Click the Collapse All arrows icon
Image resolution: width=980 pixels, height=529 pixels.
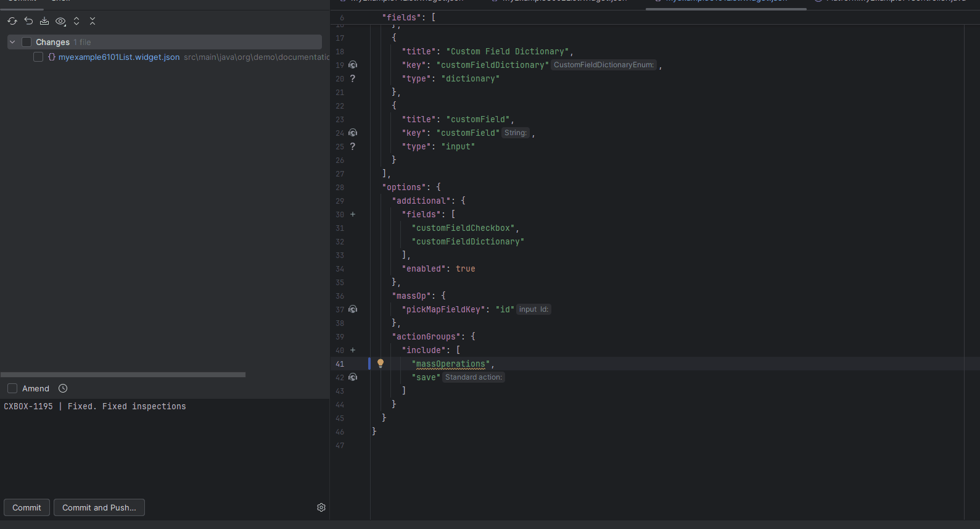click(x=93, y=21)
